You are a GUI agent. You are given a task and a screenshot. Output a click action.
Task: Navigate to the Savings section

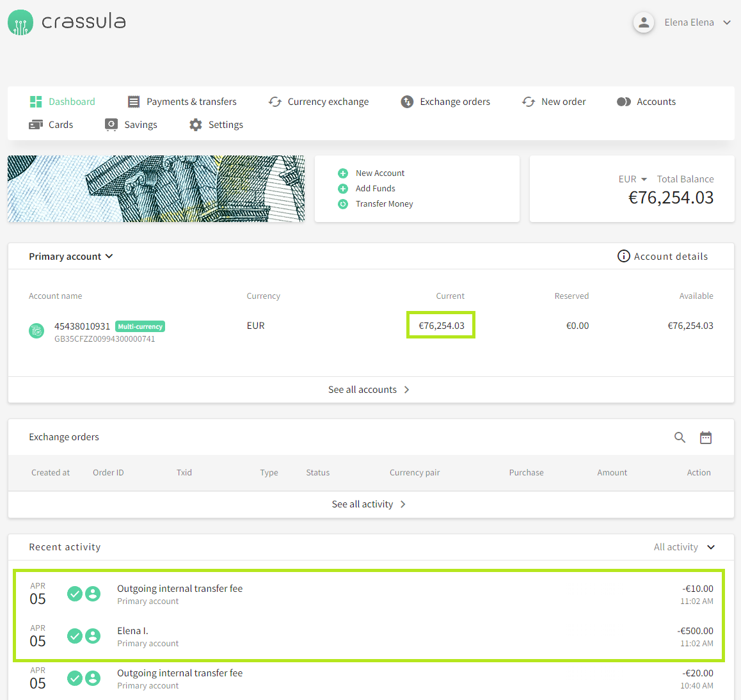pos(131,125)
